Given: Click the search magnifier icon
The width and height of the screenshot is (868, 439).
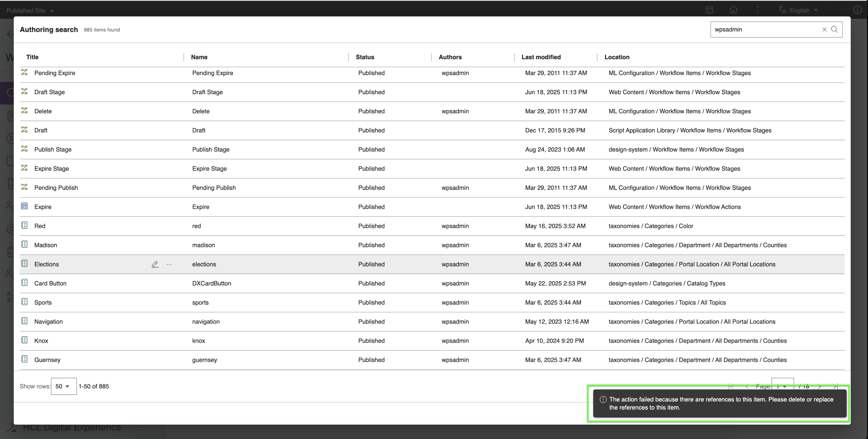Looking at the screenshot, I should pyautogui.click(x=834, y=29).
